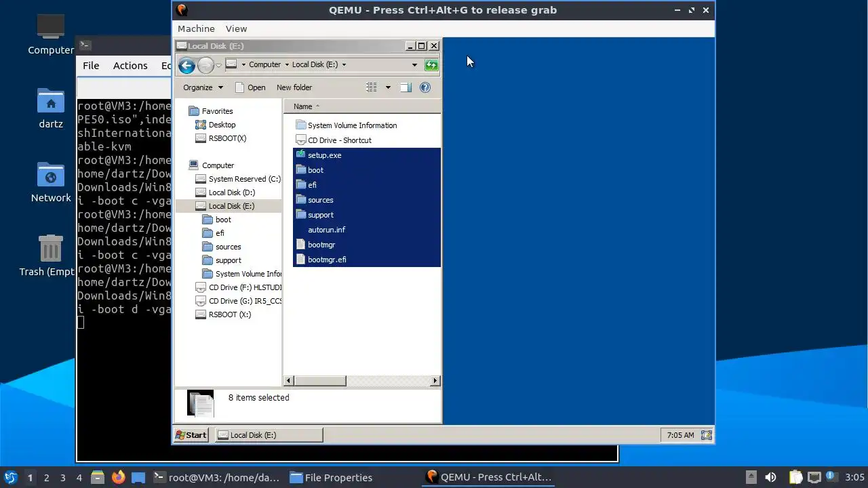868x488 pixels.
Task: Click horizontal scrollbar right arrow
Action: [x=435, y=381]
